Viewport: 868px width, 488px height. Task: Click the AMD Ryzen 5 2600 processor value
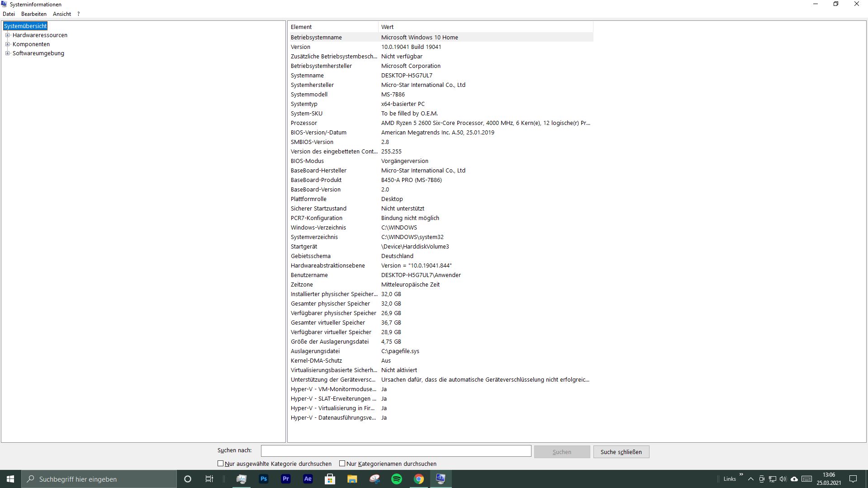pos(486,123)
